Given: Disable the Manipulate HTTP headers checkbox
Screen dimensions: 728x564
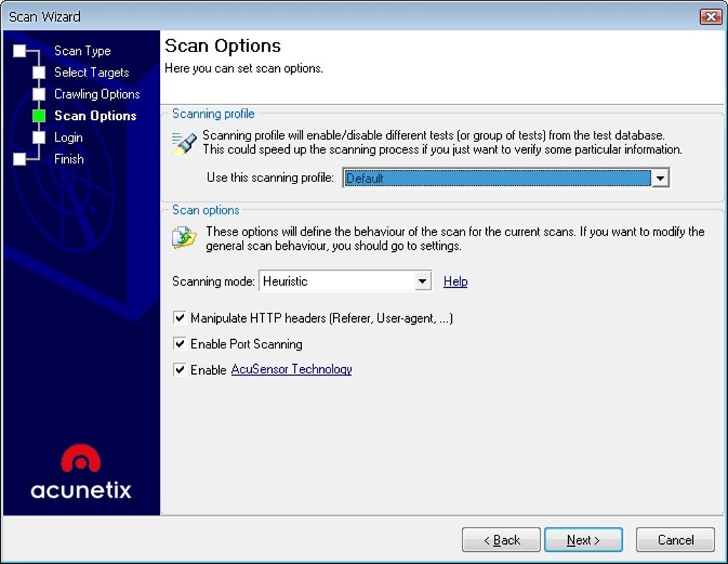Looking at the screenshot, I should (179, 318).
